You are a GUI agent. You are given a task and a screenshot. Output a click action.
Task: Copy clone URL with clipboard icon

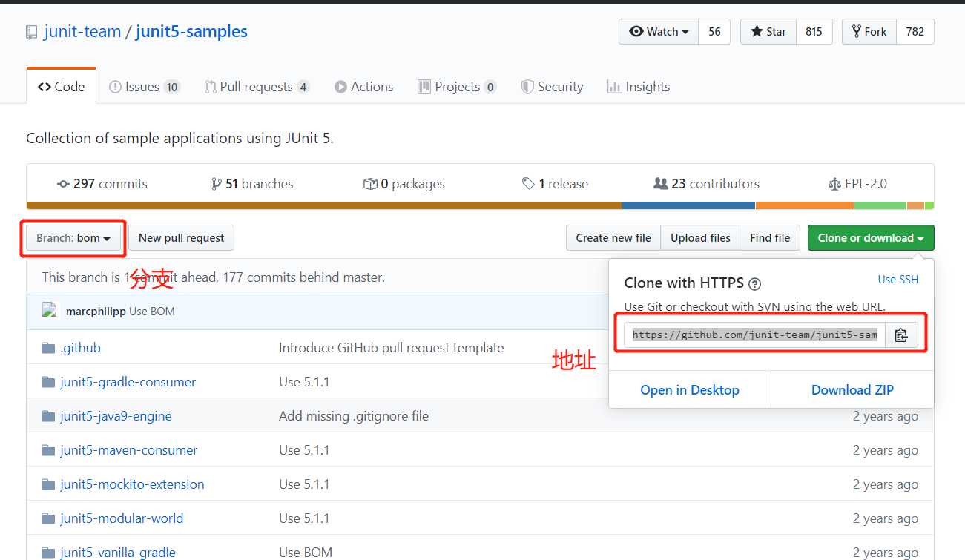point(901,335)
